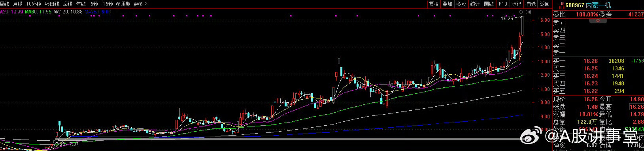Click the F10 company info button

503,4
